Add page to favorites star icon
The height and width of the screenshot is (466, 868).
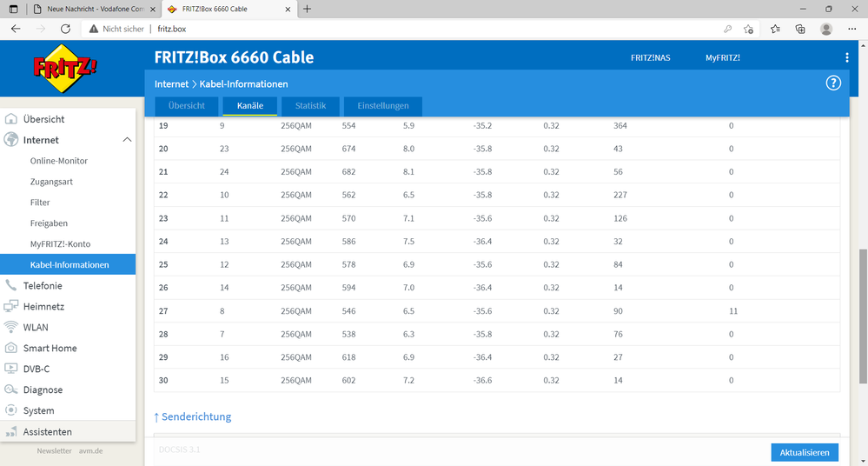pos(748,29)
